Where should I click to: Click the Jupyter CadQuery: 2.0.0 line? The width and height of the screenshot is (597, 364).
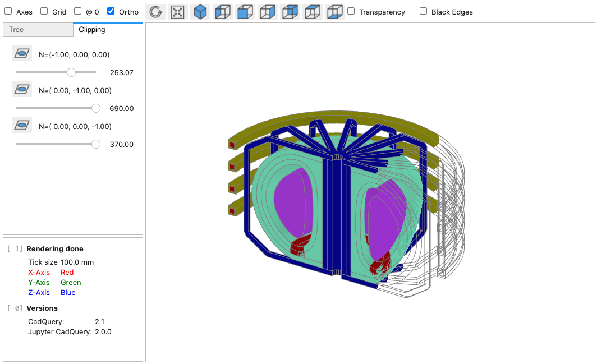click(x=70, y=331)
